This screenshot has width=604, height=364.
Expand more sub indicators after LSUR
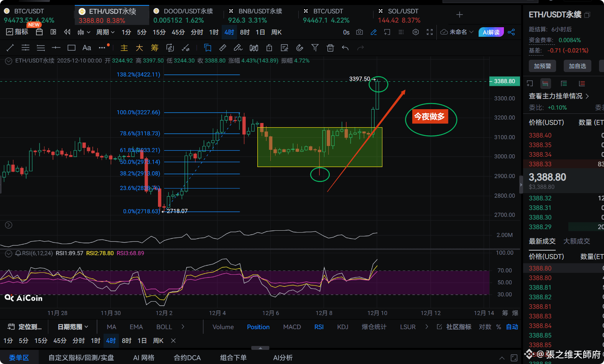coord(426,327)
